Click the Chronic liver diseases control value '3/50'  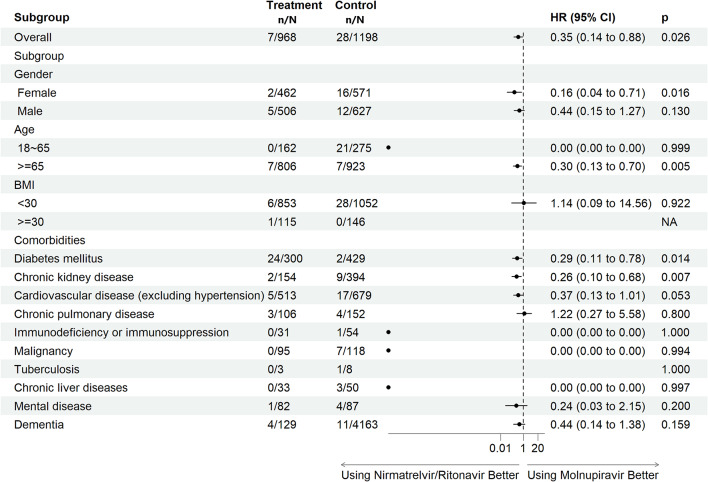[347, 388]
